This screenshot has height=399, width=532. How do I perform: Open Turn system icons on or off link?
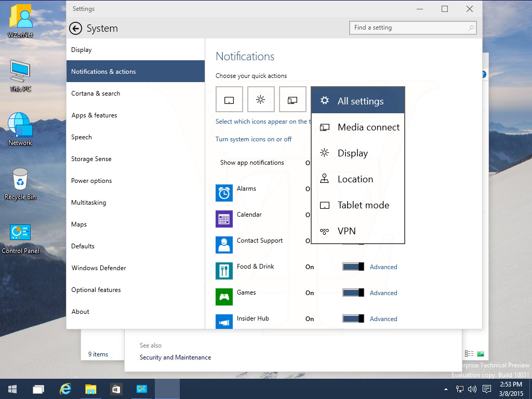(254, 139)
